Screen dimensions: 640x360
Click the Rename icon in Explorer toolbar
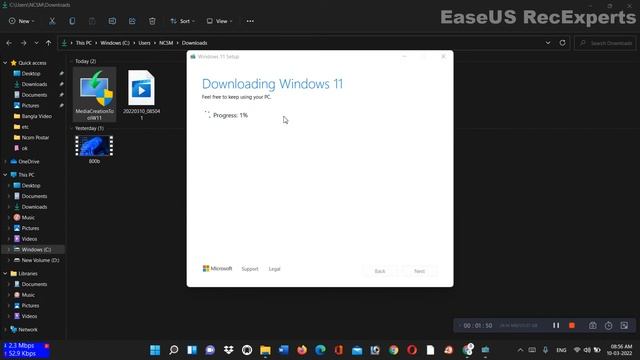(112, 21)
